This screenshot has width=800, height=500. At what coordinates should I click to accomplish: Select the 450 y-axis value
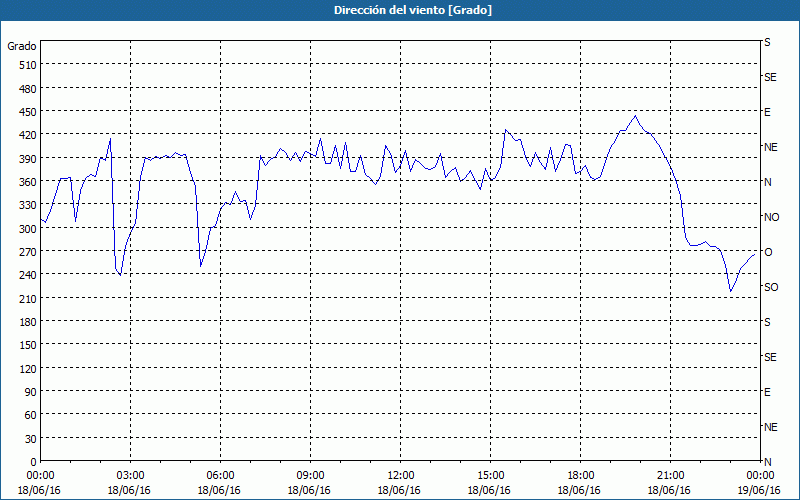[x=29, y=112]
